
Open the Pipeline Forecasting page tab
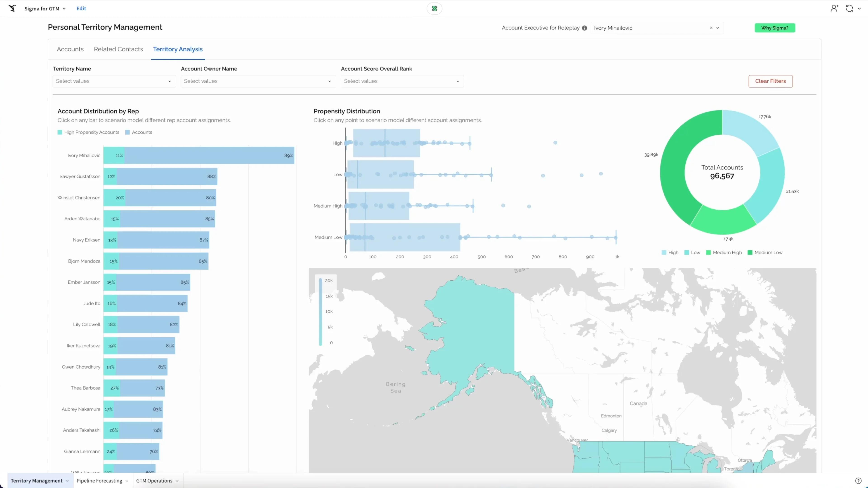(99, 481)
